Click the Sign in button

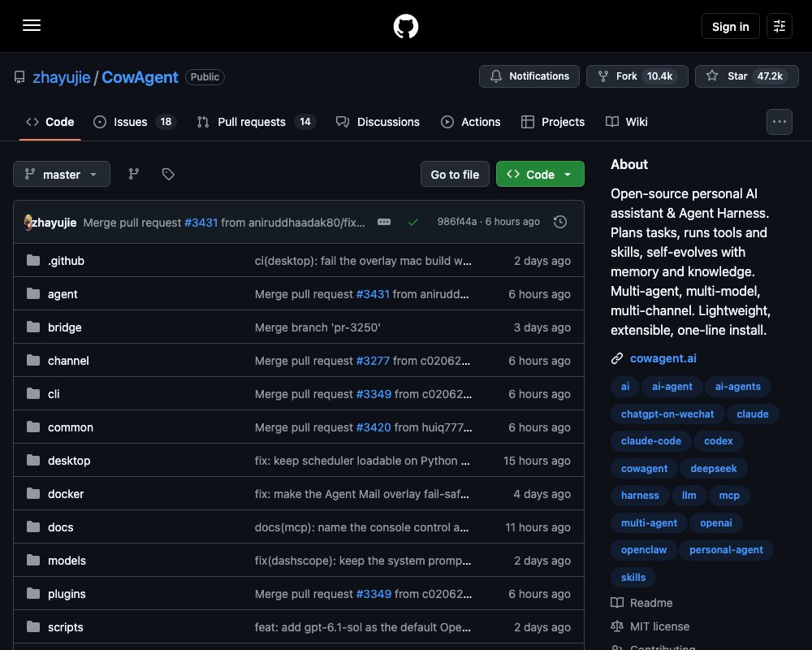point(730,26)
